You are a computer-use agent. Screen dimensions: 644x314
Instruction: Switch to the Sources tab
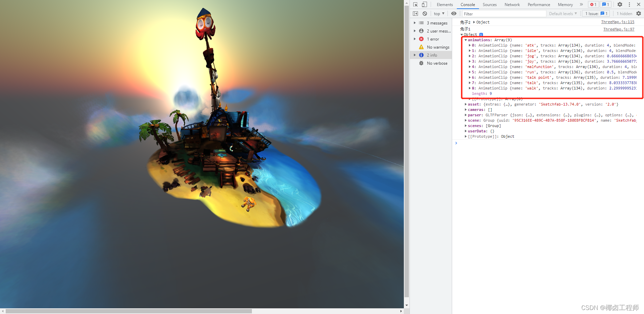490,5
